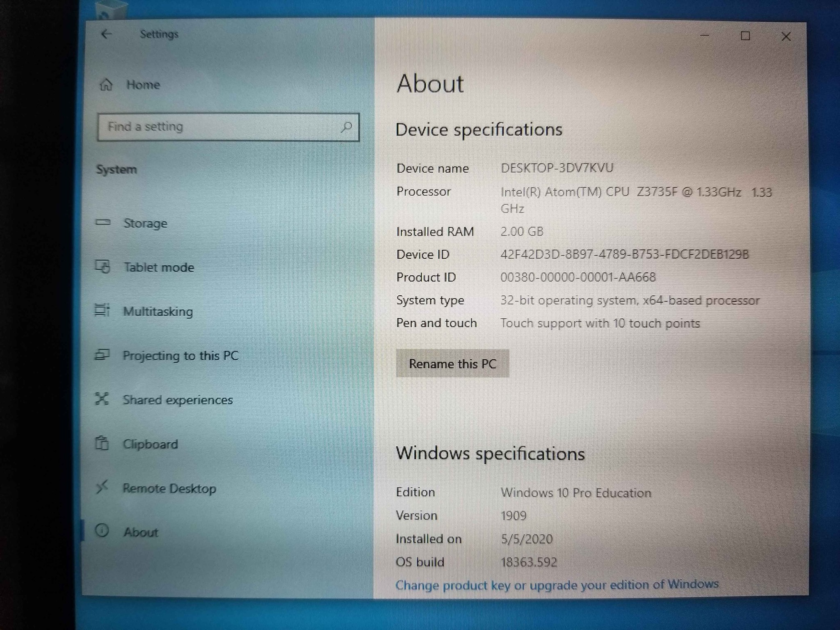The width and height of the screenshot is (840, 630).
Task: Select the Shared experiences icon
Action: coord(102,399)
